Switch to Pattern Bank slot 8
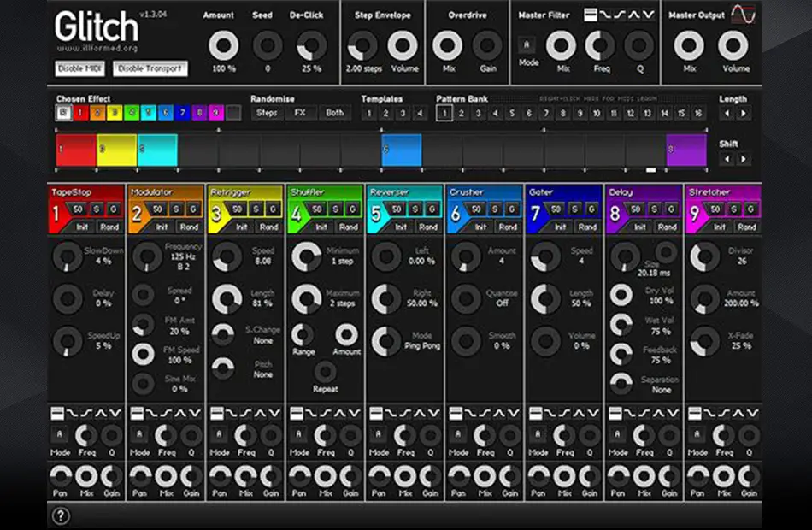The height and width of the screenshot is (530, 812). click(x=562, y=113)
